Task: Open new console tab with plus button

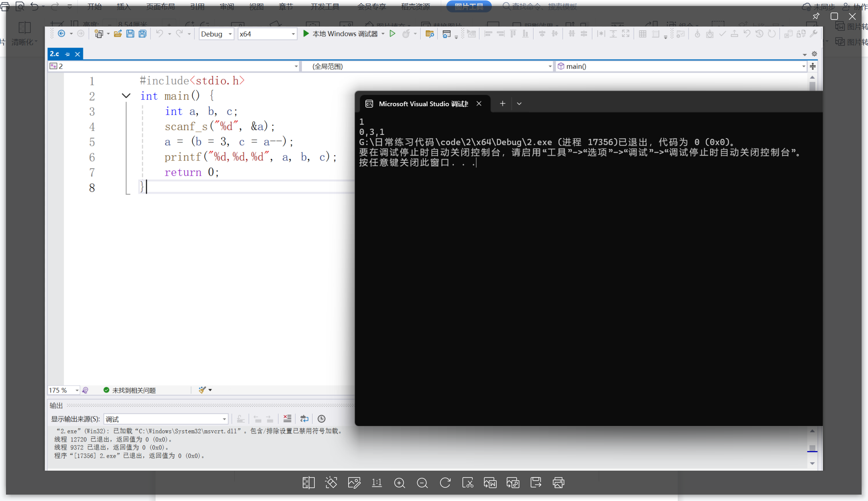Action: (502, 104)
